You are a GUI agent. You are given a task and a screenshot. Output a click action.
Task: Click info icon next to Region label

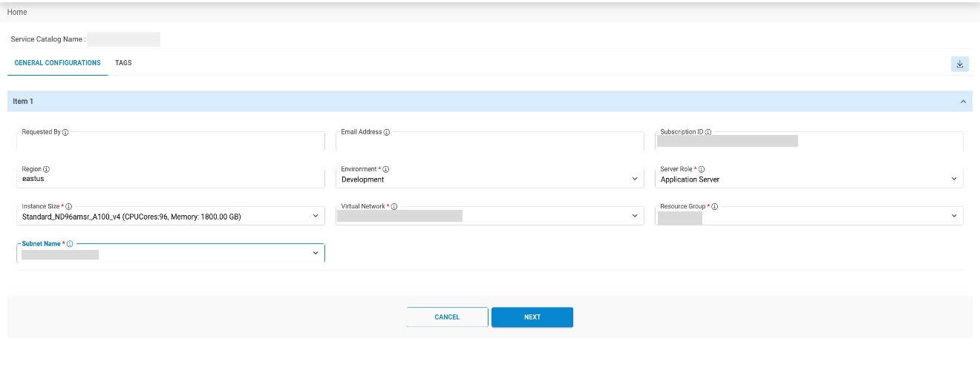[47, 169]
